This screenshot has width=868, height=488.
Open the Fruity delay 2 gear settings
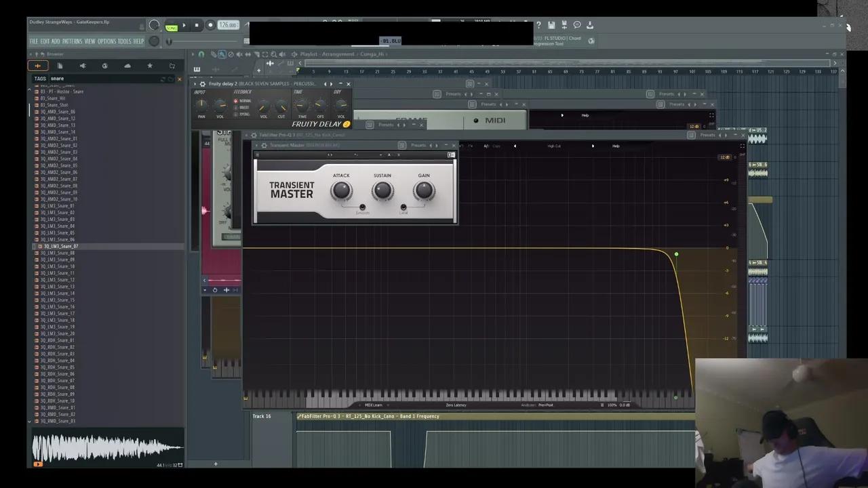(x=202, y=84)
